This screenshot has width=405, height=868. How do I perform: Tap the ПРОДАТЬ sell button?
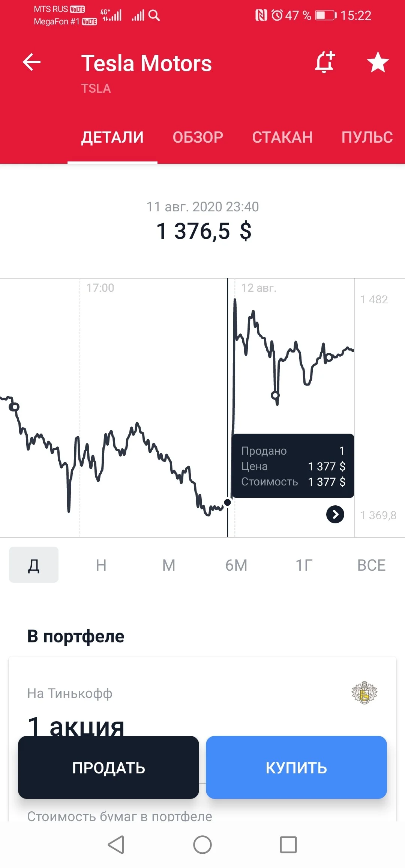(108, 767)
